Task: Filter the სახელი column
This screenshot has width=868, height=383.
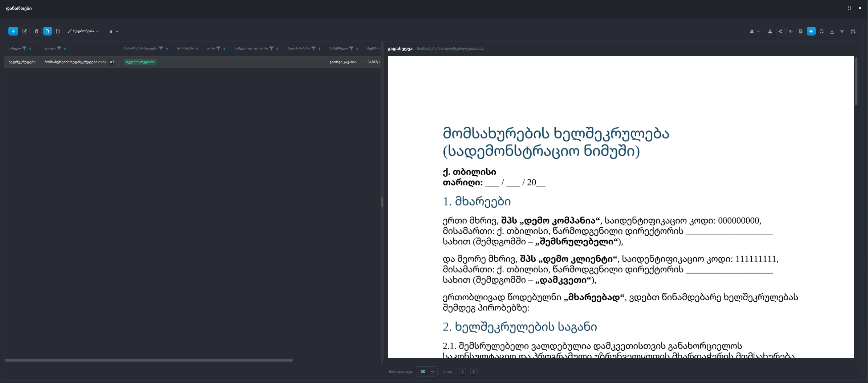Action: (x=24, y=48)
